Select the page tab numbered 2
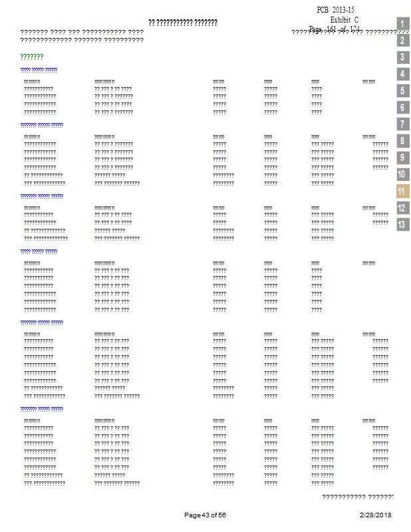 pos(402,41)
